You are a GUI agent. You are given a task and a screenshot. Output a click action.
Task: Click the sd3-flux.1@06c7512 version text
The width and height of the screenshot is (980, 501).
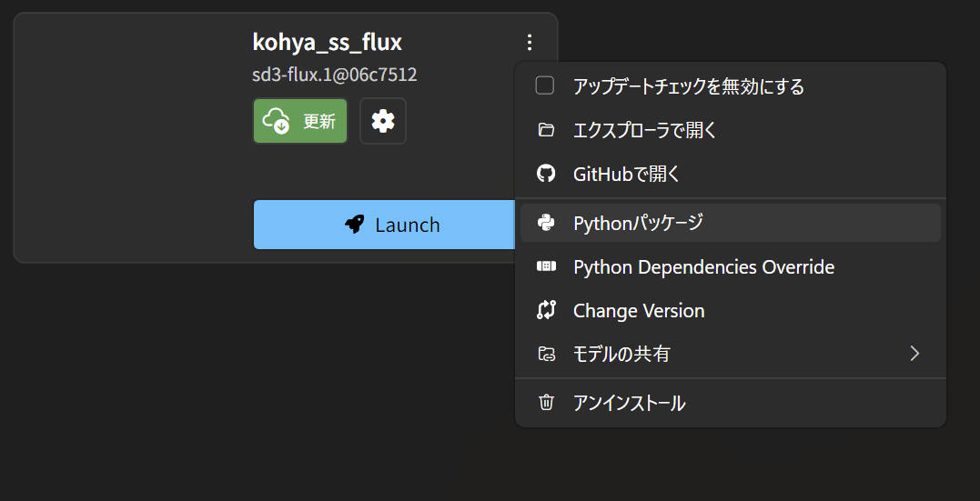point(334,75)
